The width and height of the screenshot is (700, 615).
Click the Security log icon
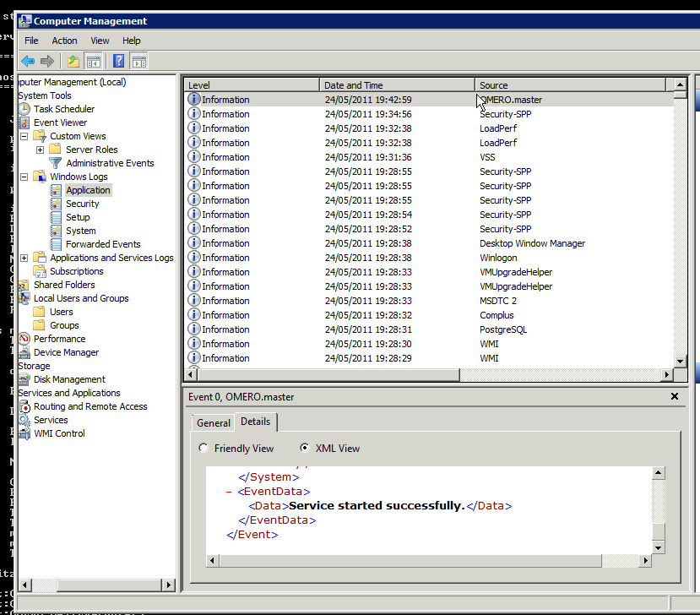coord(56,204)
